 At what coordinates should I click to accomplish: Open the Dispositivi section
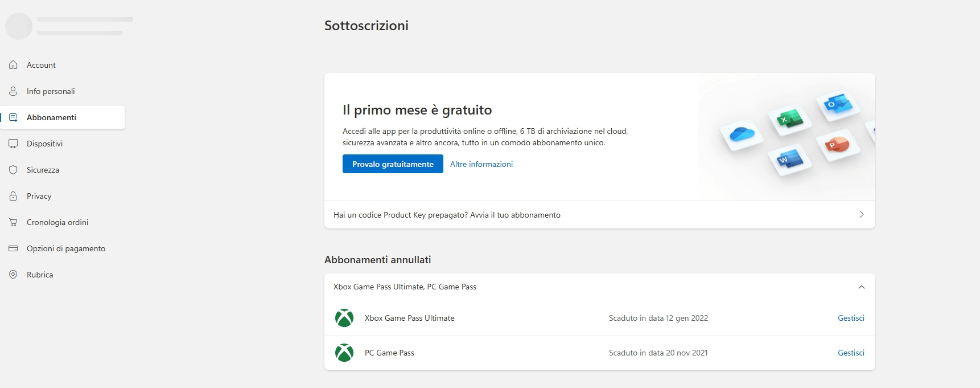tap(63, 144)
